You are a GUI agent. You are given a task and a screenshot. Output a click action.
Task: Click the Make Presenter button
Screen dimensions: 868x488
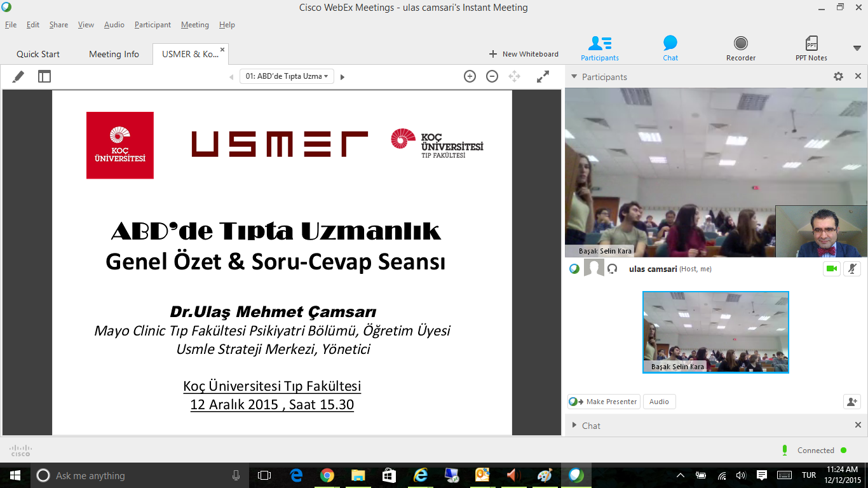(604, 402)
